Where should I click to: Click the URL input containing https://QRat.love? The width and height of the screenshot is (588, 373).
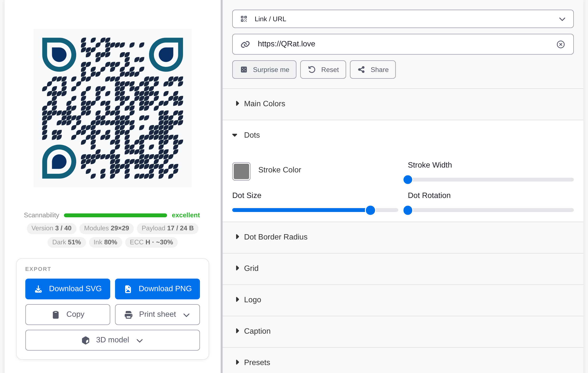[x=403, y=44]
